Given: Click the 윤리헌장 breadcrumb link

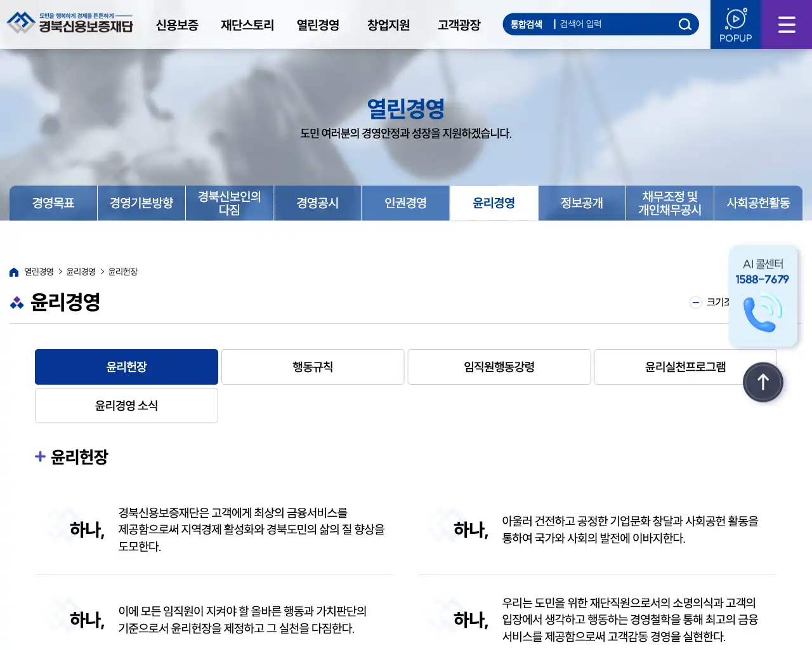Looking at the screenshot, I should pyautogui.click(x=123, y=272).
